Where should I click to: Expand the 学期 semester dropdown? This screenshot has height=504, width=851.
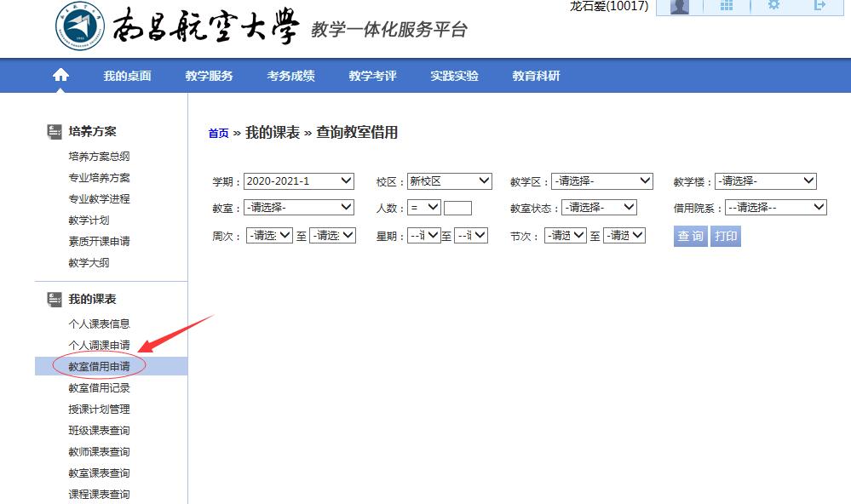[x=298, y=181]
